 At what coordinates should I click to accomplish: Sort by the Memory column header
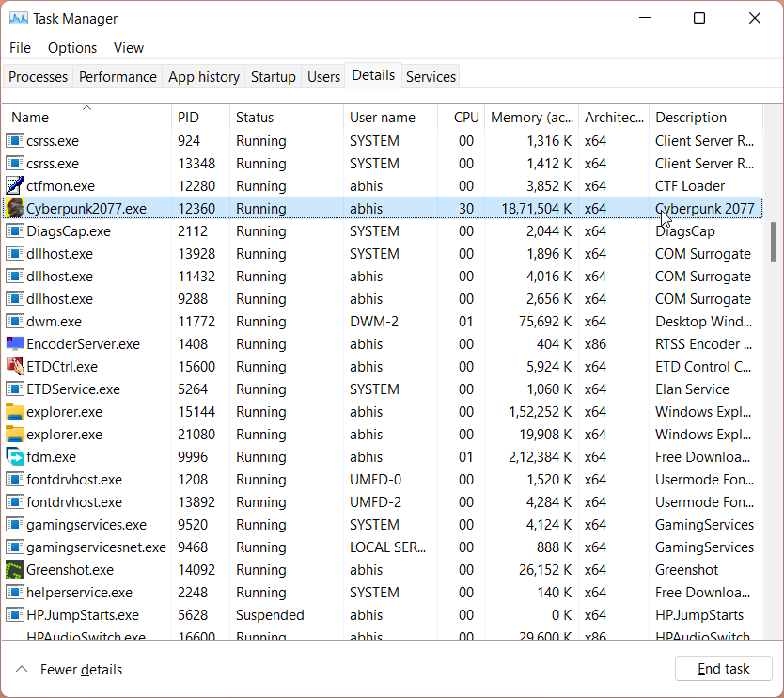point(531,117)
